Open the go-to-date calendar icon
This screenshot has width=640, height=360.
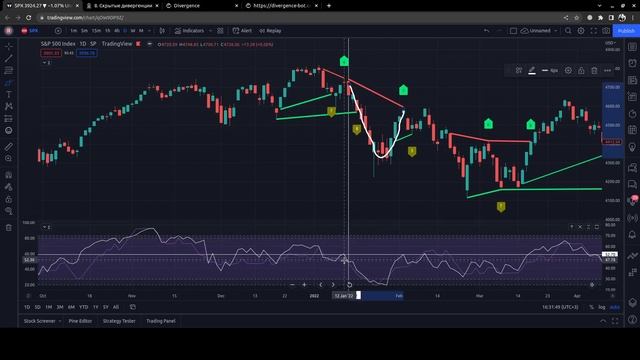[133, 307]
